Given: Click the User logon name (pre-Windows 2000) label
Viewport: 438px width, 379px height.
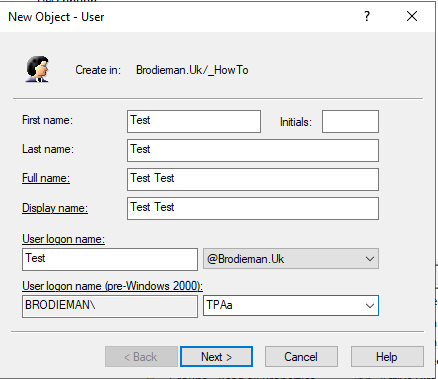Looking at the screenshot, I should 112,286.
